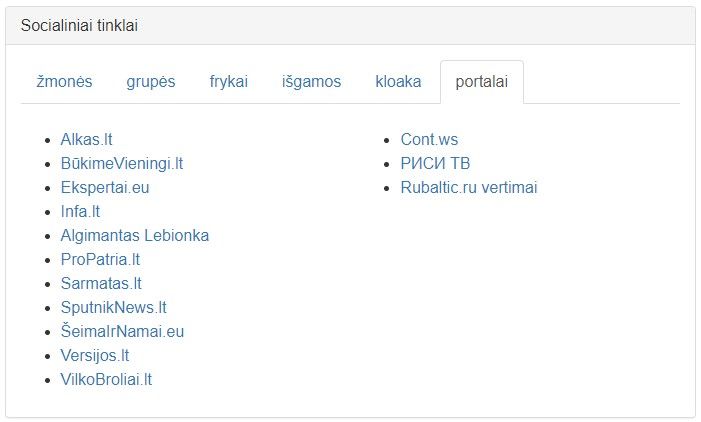Open the grupės tab
This screenshot has width=701, height=422.
(x=150, y=82)
